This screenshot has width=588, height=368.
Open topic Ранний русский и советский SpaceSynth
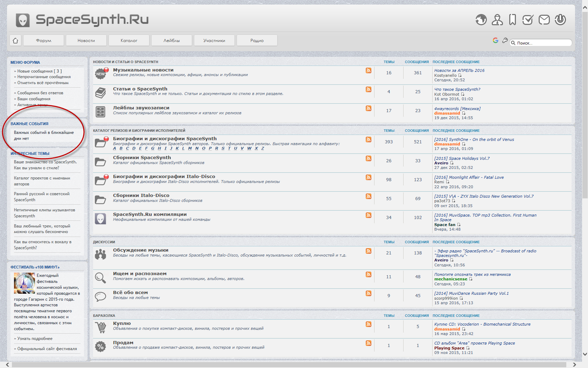(x=42, y=197)
